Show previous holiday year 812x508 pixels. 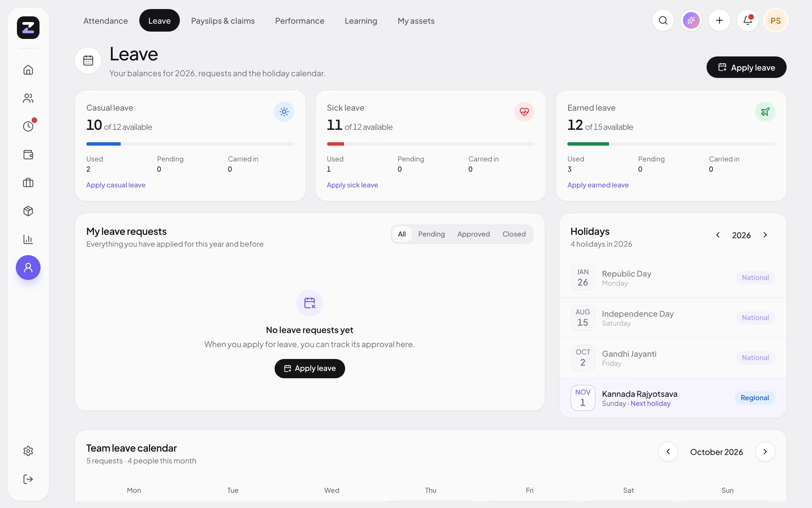718,235
